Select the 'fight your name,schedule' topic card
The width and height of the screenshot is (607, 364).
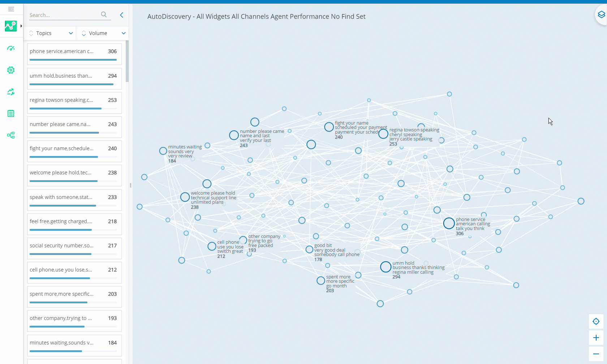[74, 151]
